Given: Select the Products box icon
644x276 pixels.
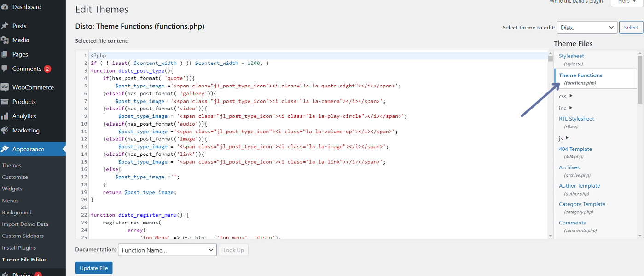Looking at the screenshot, I should point(5,102).
